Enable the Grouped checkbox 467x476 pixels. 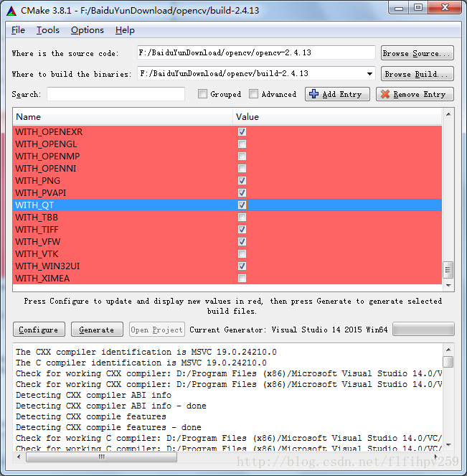tap(202, 94)
